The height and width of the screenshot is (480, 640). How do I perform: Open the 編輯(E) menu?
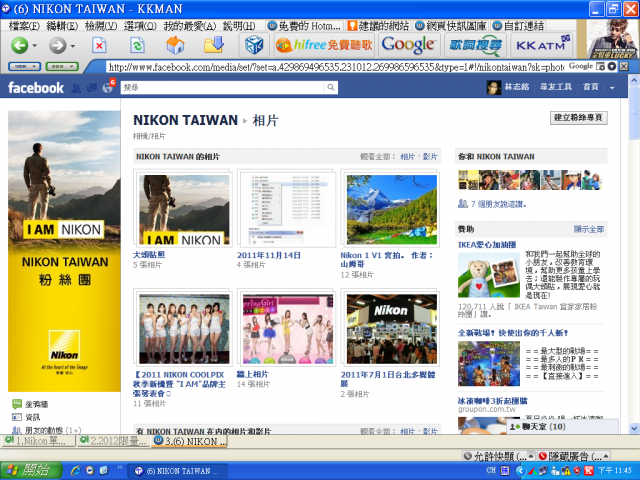click(x=62, y=26)
